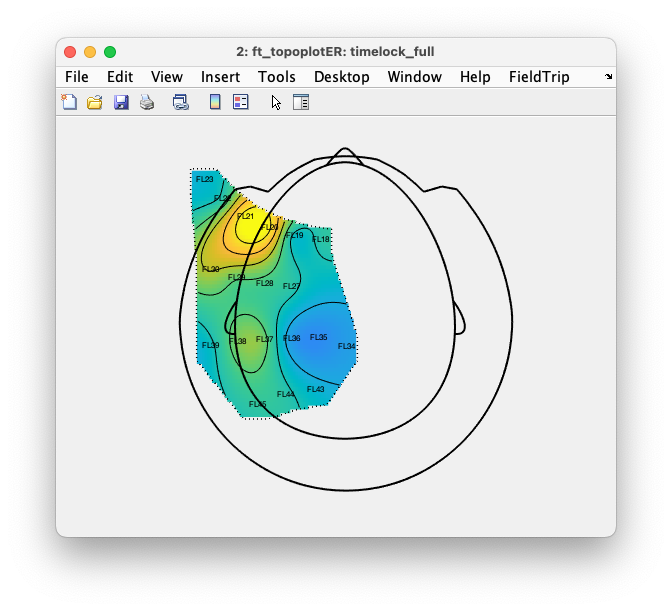Viewport: 672px width, 611px height.
Task: Click the FL19 sensor label
Action: tap(294, 235)
